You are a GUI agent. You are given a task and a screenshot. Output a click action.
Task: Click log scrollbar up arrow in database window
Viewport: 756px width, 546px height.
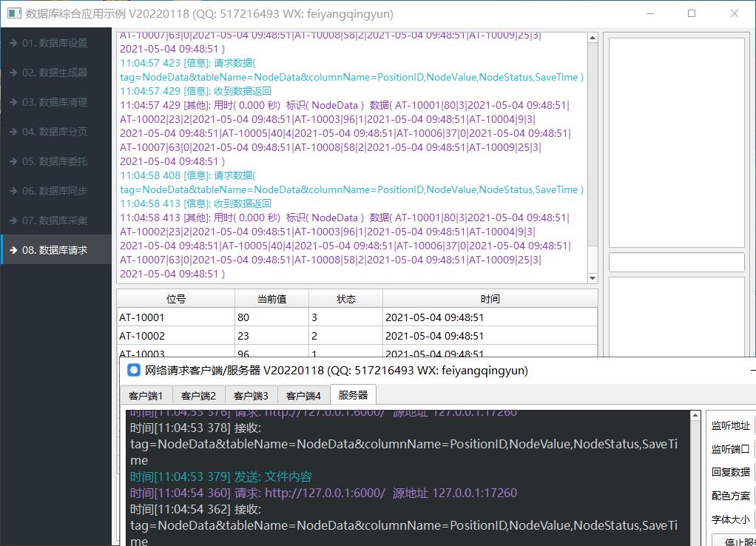pos(593,38)
